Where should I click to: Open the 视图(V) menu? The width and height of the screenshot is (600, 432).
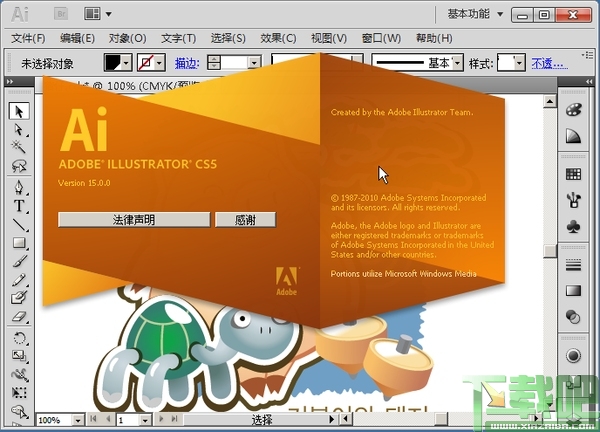pyautogui.click(x=329, y=38)
